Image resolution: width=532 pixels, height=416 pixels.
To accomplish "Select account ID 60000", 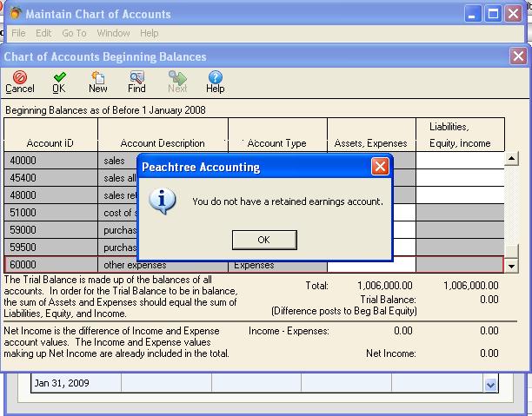I will point(51,264).
